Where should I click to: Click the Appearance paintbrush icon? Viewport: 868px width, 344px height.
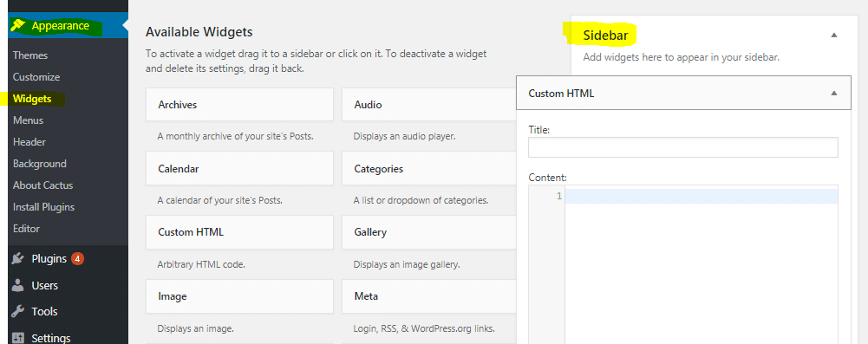coord(18,25)
